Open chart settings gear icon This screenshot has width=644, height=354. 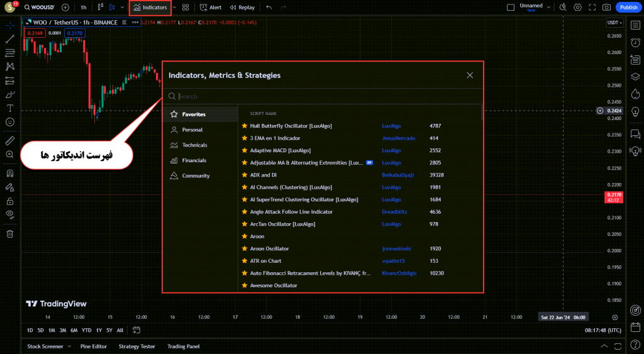[577, 8]
